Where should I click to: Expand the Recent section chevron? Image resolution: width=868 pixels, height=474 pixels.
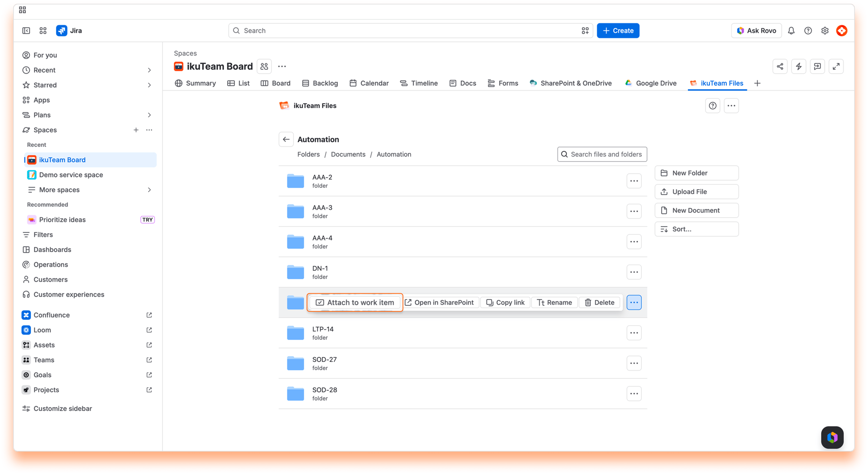pos(149,70)
